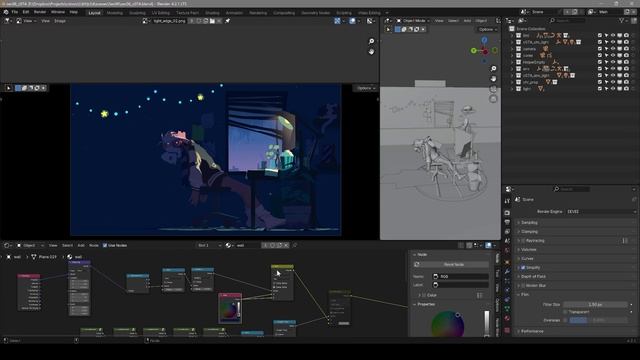Toggle the Use Nodes checkbox

[105, 245]
